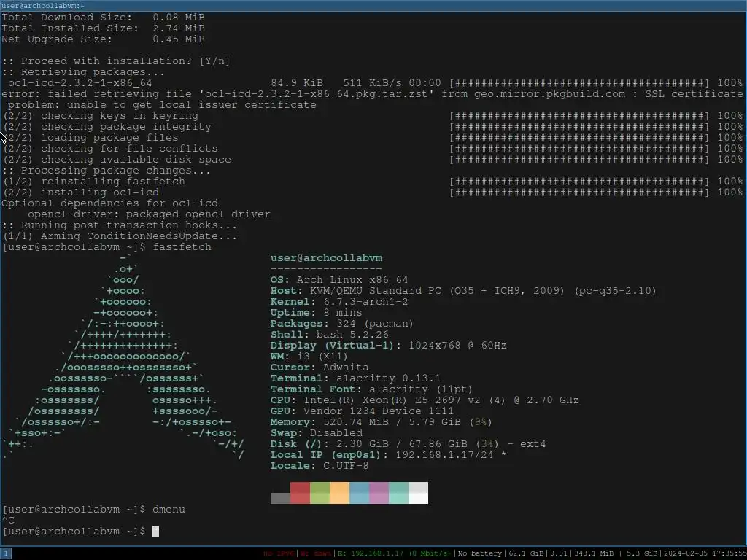Screen dimensions: 747x560
Task: Click the Ethernet 192.168.1.17 status bar entry
Action: pyautogui.click(x=395, y=553)
